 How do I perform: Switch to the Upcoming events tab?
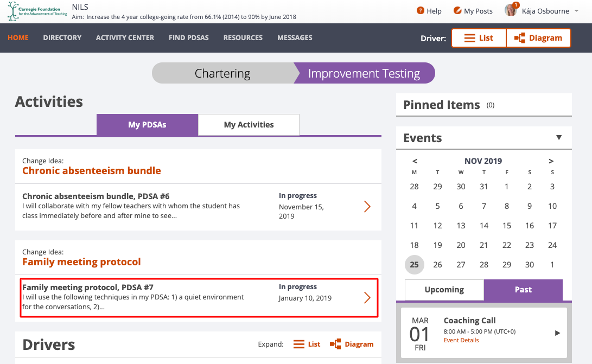coord(444,290)
